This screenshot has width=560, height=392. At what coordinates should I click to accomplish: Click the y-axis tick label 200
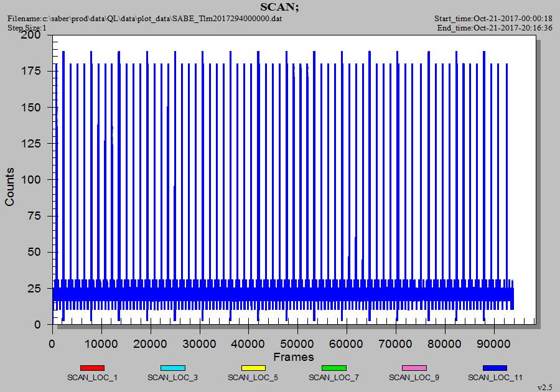pyautogui.click(x=30, y=35)
